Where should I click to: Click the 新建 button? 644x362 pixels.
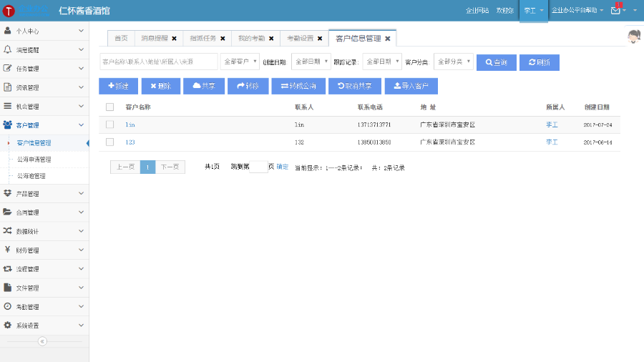(118, 86)
